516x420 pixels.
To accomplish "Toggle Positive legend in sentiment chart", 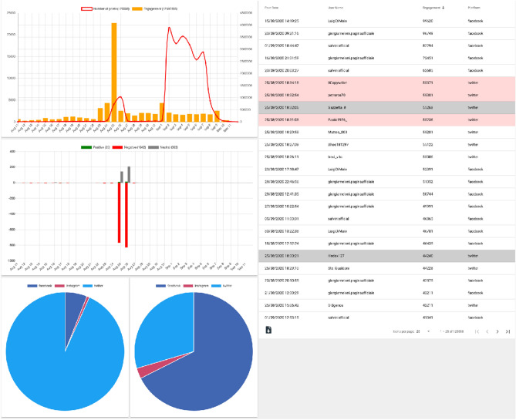I will (x=84, y=146).
